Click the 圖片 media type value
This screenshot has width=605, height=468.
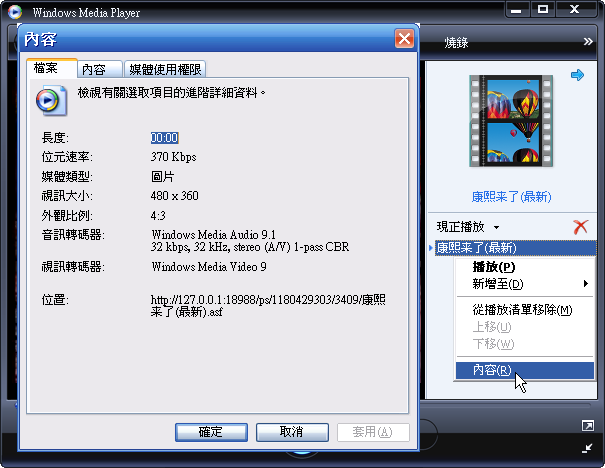pos(162,177)
